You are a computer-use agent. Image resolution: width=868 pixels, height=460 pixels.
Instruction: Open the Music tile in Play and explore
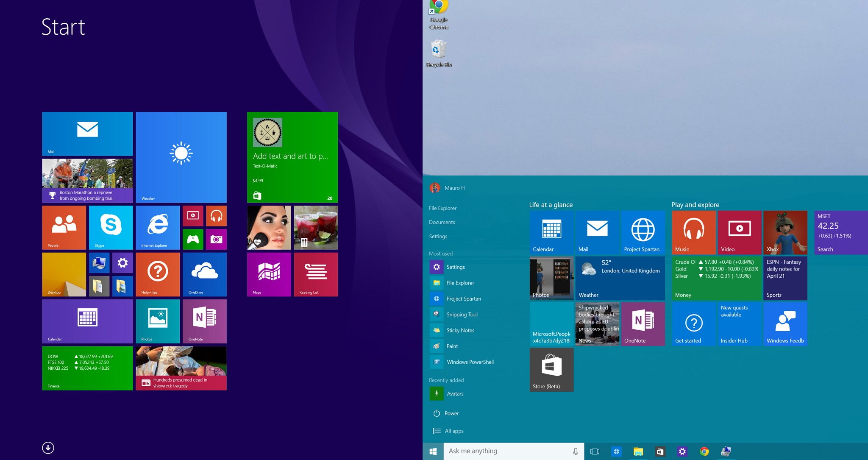(693, 232)
